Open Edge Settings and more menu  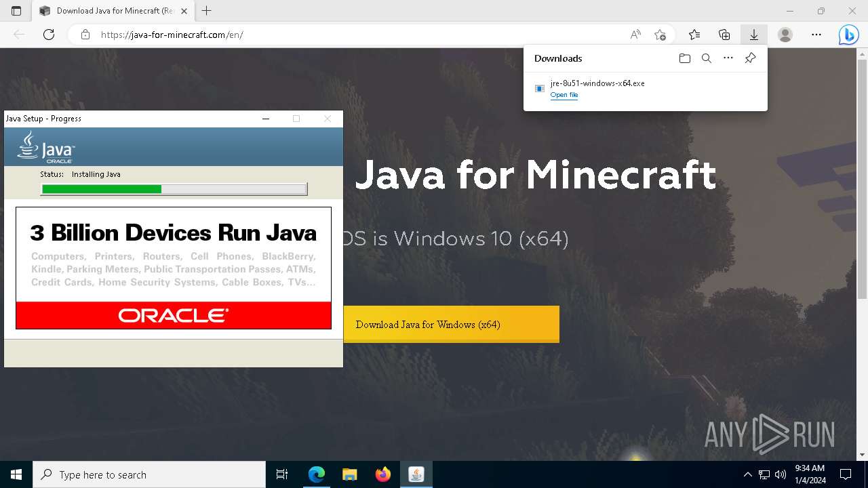[816, 35]
